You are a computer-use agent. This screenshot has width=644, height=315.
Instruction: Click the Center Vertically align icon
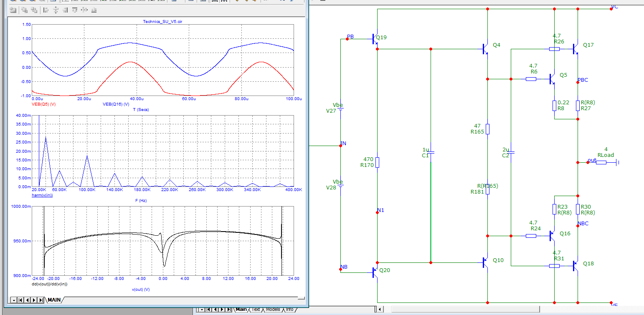[85, 10]
